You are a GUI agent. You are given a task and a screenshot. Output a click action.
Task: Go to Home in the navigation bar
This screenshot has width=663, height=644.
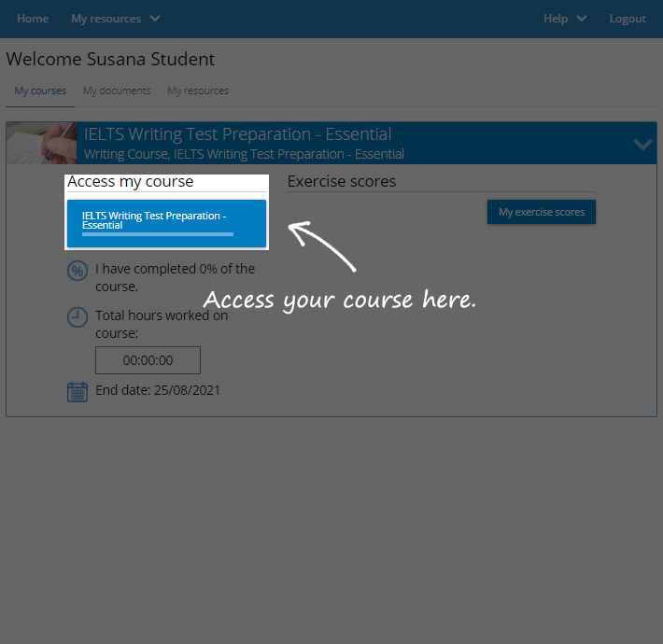[33, 19]
